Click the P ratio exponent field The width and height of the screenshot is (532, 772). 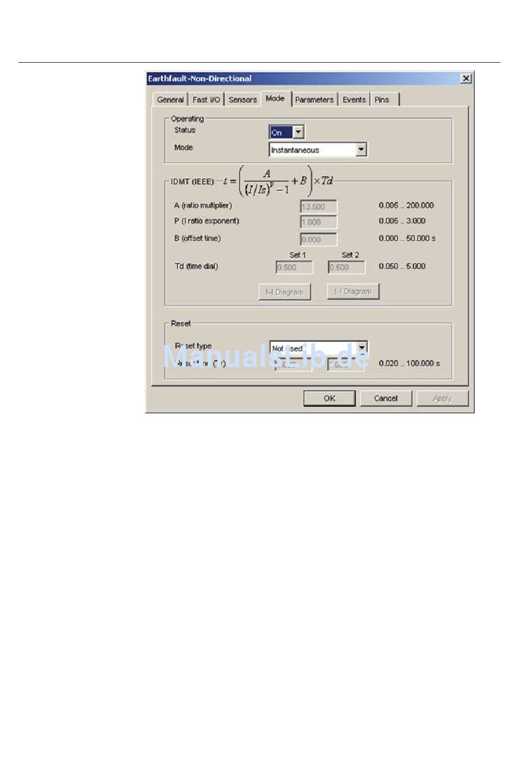(319, 222)
